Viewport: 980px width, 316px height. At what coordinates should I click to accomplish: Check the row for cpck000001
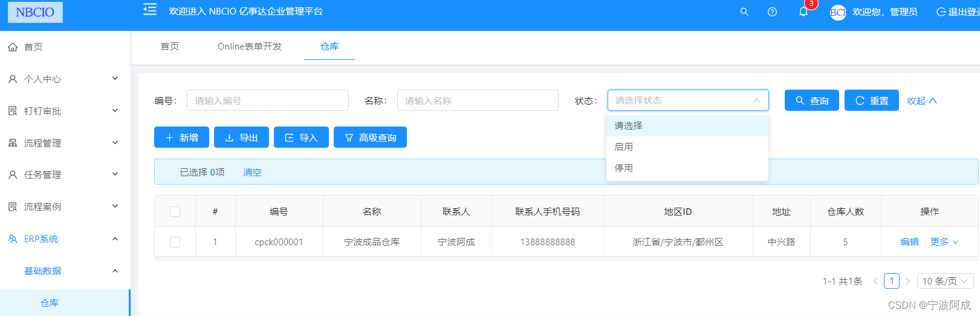click(x=175, y=242)
